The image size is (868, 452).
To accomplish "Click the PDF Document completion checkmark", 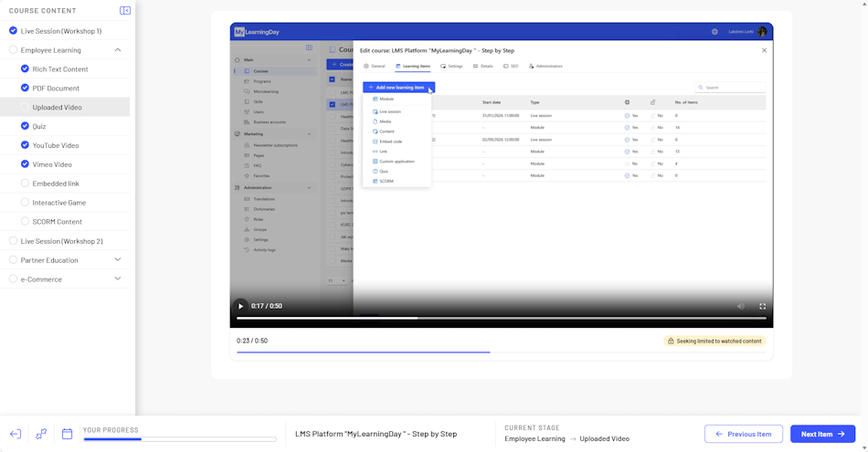I will [25, 88].
